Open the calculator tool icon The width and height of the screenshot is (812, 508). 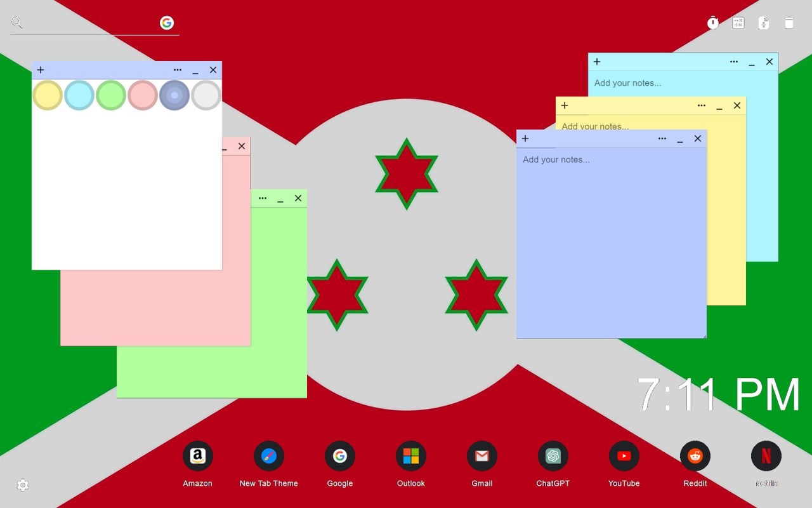tap(738, 23)
